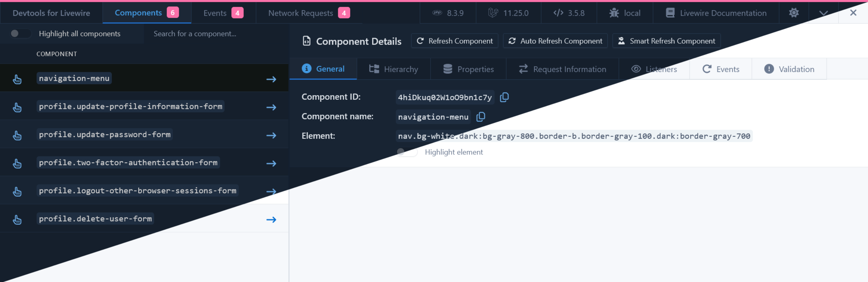Open details arrow for profile.update-profile-information-form

(x=271, y=107)
